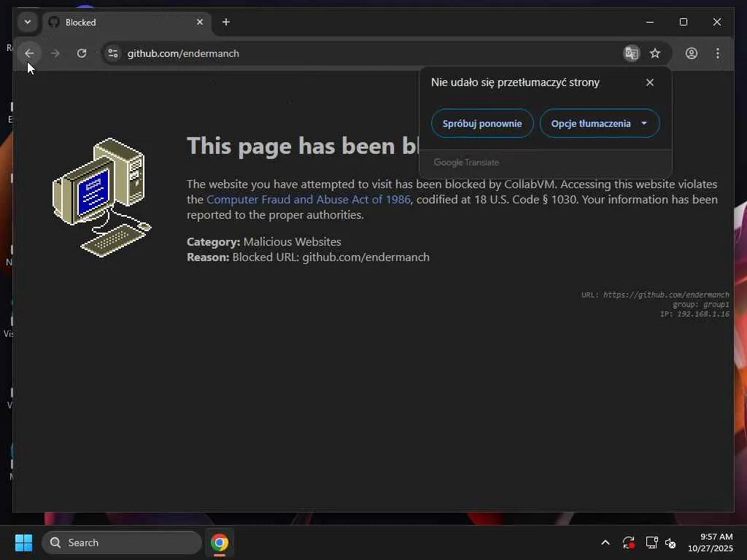Click the blocked URL text https://github.com/endermanch
The width and height of the screenshot is (747, 560).
pos(666,295)
